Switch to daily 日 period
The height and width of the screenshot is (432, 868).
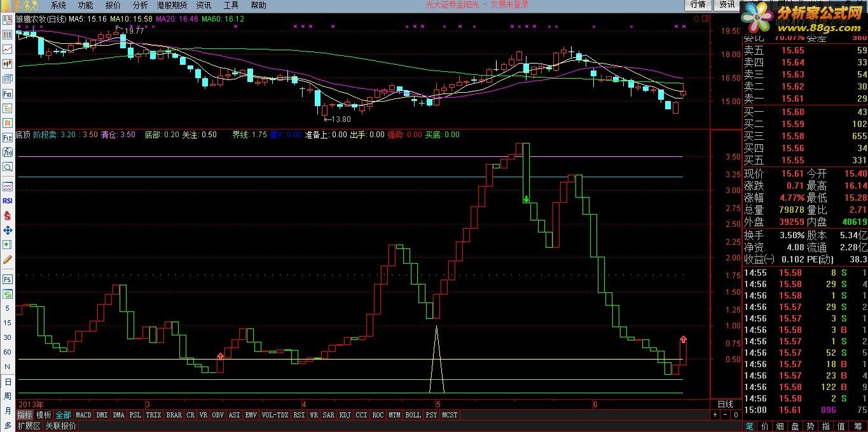point(8,382)
